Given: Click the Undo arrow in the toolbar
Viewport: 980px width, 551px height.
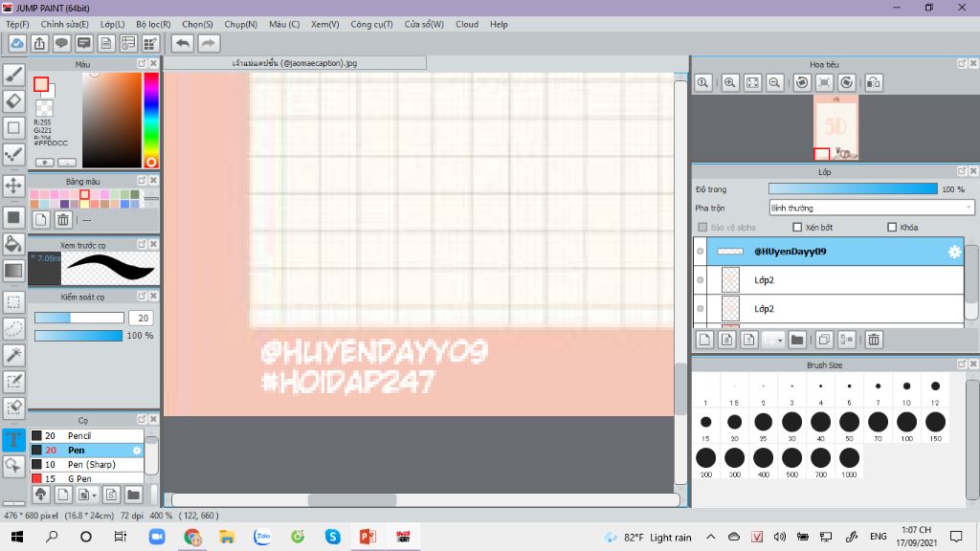Looking at the screenshot, I should (182, 43).
